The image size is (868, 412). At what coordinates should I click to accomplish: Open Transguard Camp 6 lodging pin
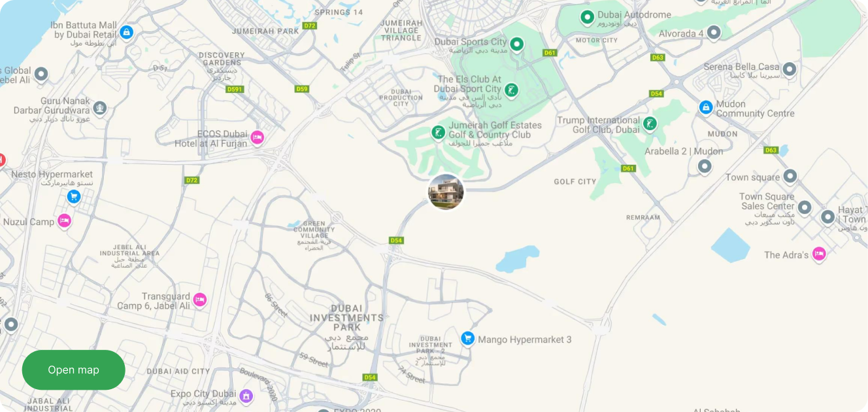(x=200, y=300)
